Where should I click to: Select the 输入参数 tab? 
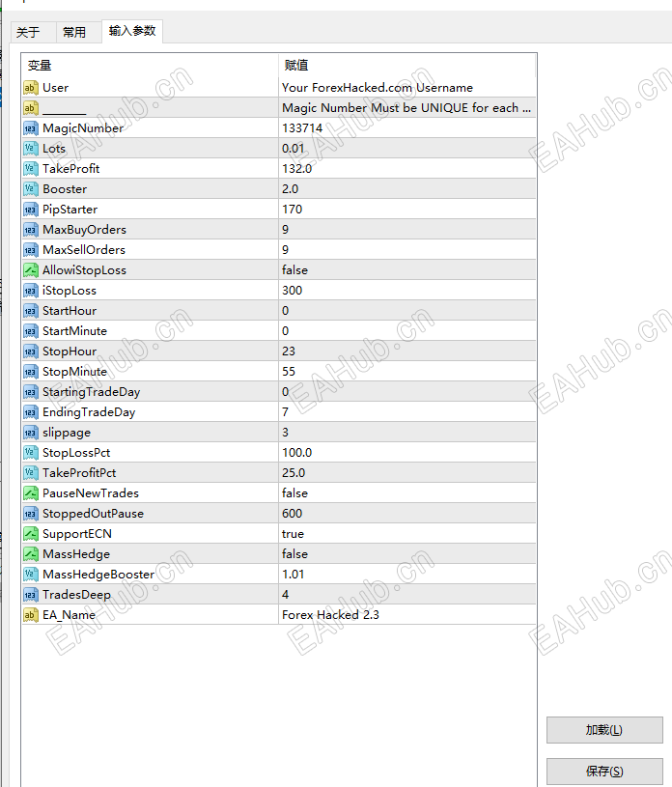pyautogui.click(x=132, y=31)
